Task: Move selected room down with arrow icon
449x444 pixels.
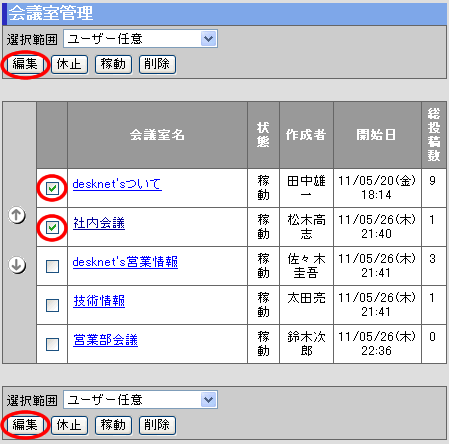Action: click(x=17, y=265)
